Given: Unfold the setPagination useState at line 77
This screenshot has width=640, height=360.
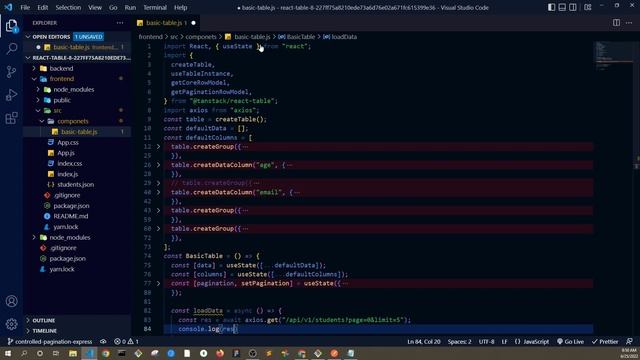Looking at the screenshot, I should [x=158, y=283].
